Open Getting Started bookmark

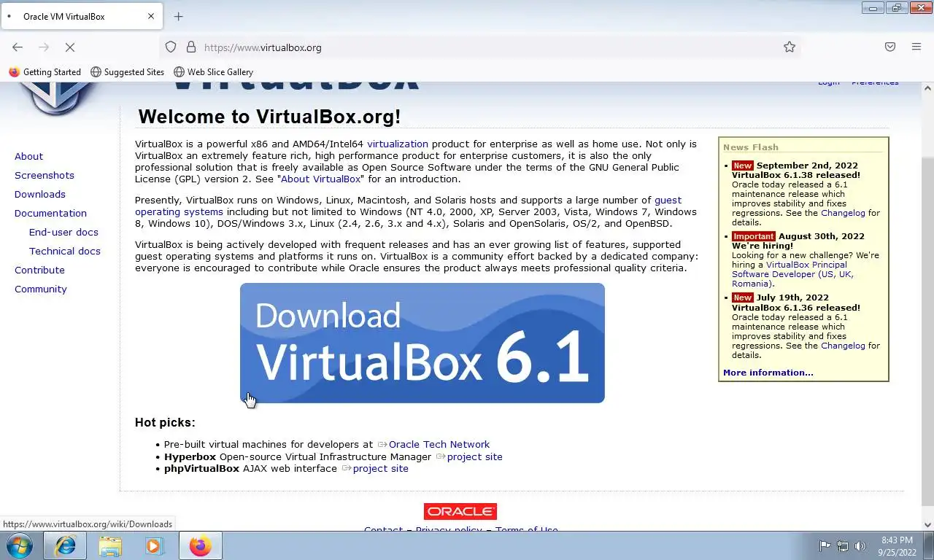(45, 71)
